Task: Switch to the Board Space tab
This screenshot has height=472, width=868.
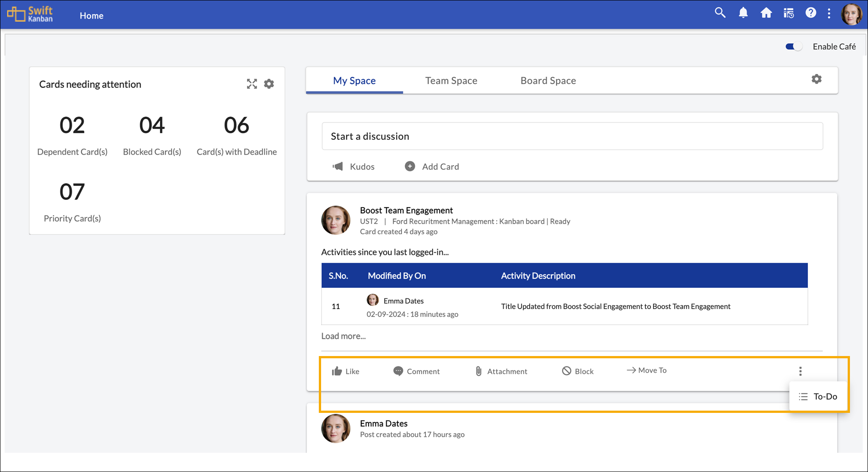Action: tap(548, 81)
